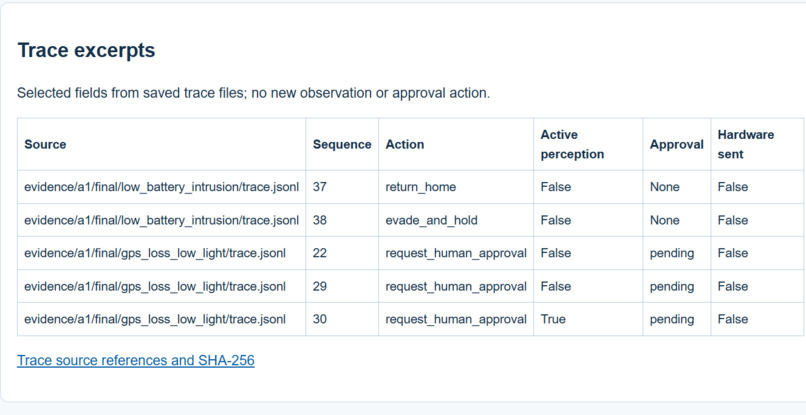The height and width of the screenshot is (415, 806).
Task: Select the 'Selected fields from saved trace files' description
Action: (253, 94)
